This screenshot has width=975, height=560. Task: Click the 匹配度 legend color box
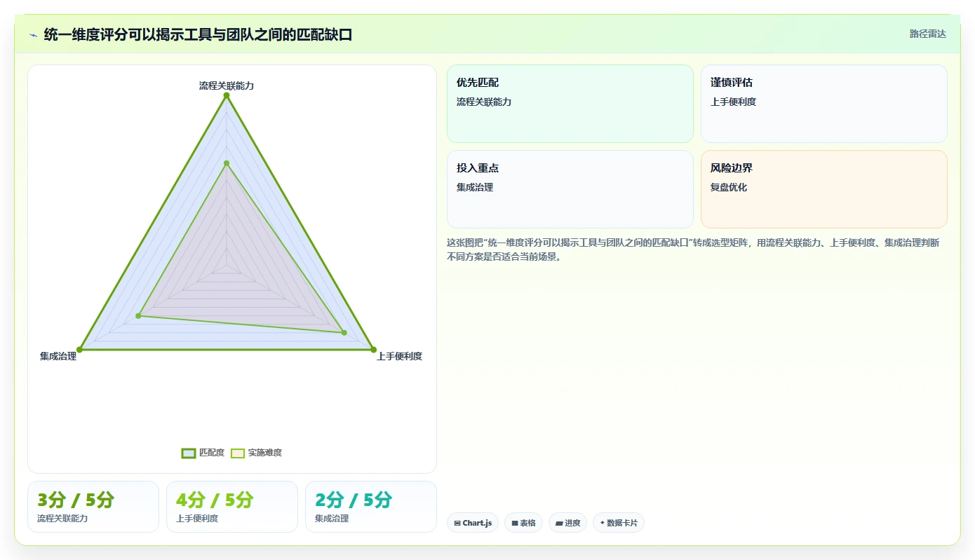[x=188, y=453]
